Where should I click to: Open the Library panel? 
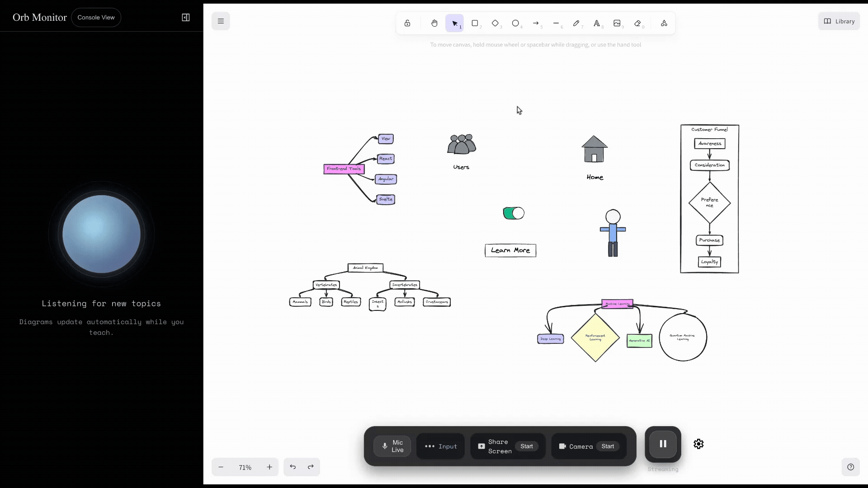[839, 21]
